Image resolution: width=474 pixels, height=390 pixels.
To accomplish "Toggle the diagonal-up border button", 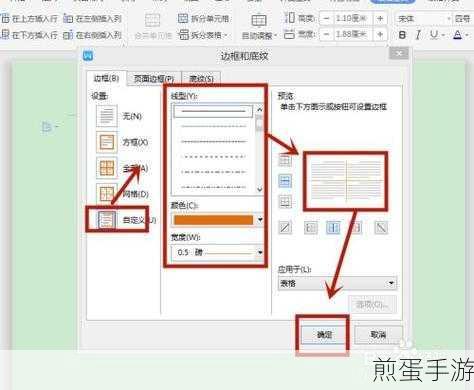I will point(285,228).
